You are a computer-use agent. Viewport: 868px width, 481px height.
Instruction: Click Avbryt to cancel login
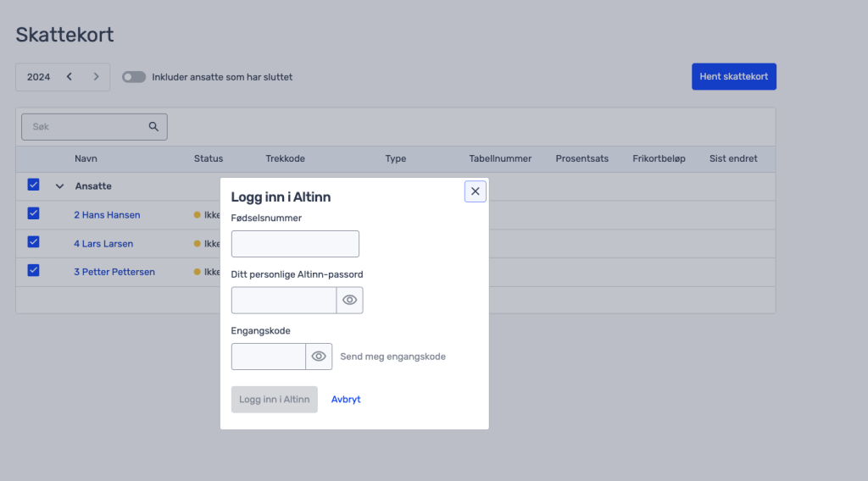[x=346, y=399]
